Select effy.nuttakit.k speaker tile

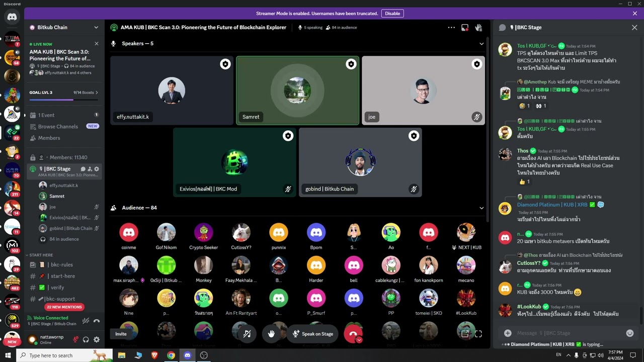click(x=172, y=90)
